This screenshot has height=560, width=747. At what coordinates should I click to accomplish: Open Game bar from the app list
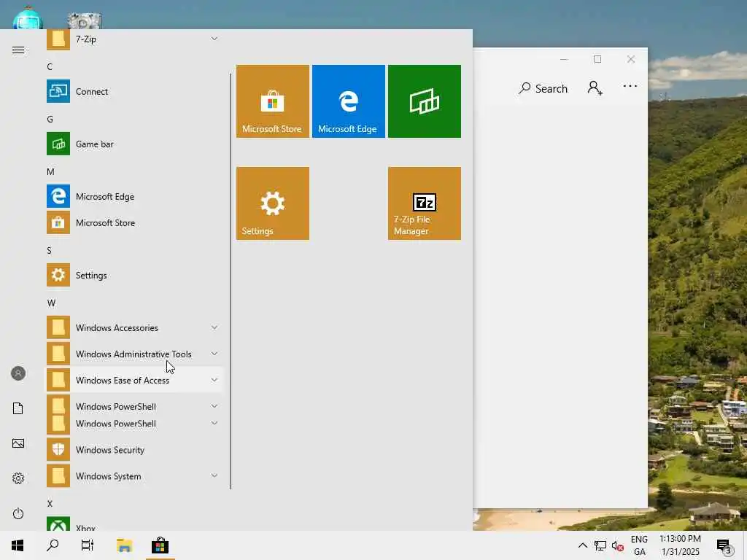coord(134,144)
